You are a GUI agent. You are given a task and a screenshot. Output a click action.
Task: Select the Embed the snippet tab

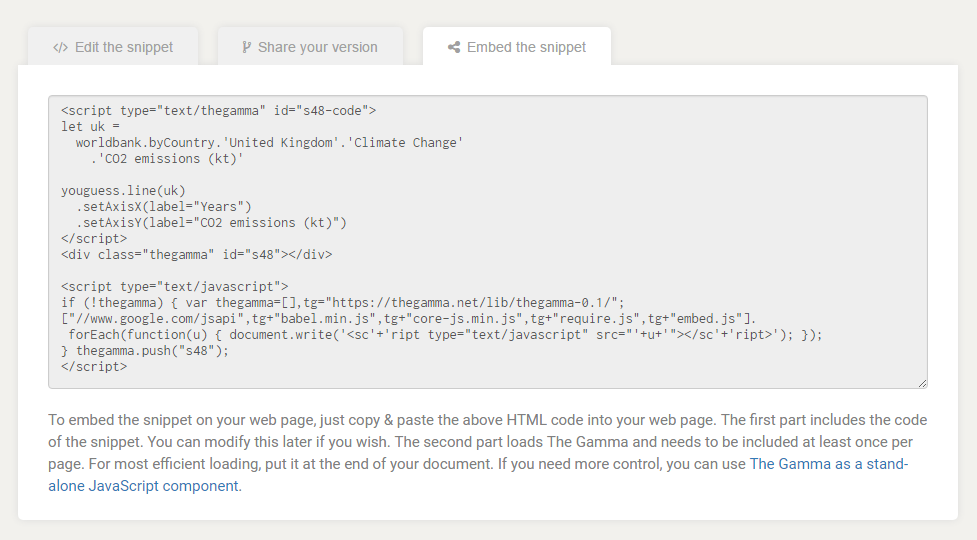click(x=517, y=47)
